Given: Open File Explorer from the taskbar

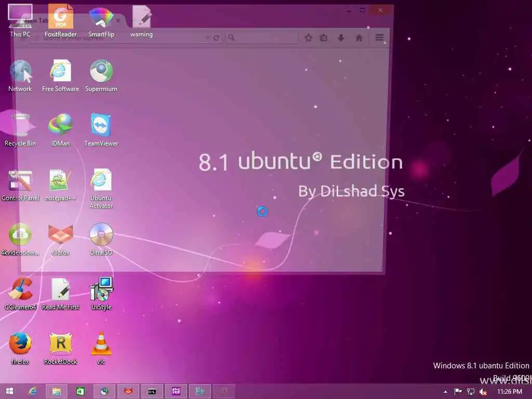Looking at the screenshot, I should (x=56, y=391).
